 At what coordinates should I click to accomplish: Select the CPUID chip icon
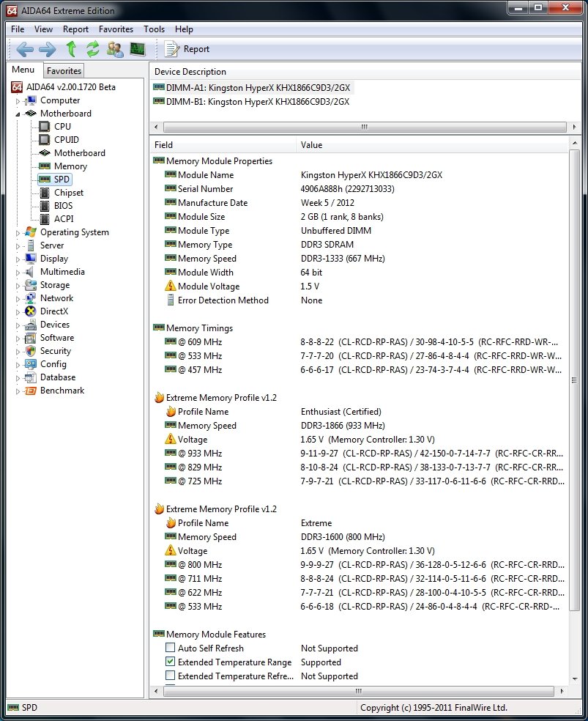coord(45,140)
